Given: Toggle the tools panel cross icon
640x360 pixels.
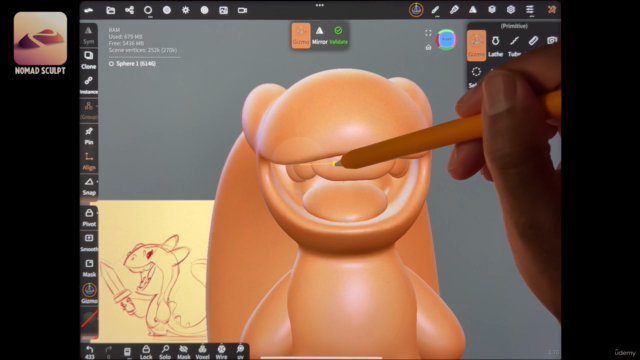Looking at the screenshot, I should point(551,10).
